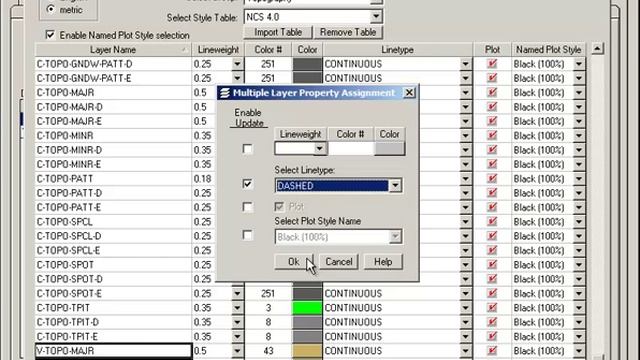Open linetype dropdown for C-TOPO-GNDW-PATT-D
The height and width of the screenshot is (360, 640).
pyautogui.click(x=465, y=64)
